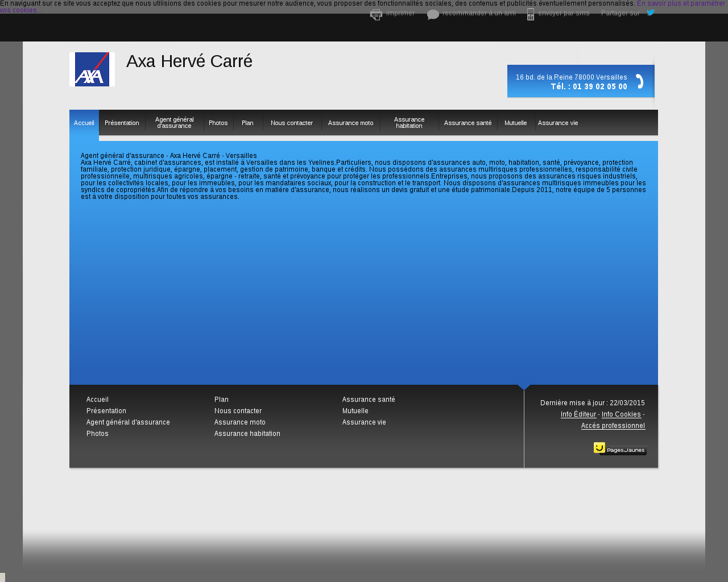Click footer Assurance habitation link
Image resolution: width=728 pixels, height=582 pixels.
(x=247, y=434)
